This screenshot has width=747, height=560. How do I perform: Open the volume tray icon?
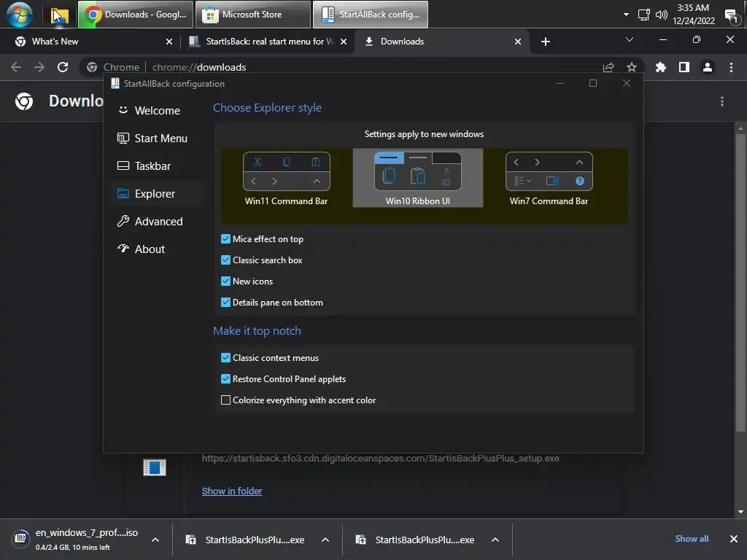point(661,15)
